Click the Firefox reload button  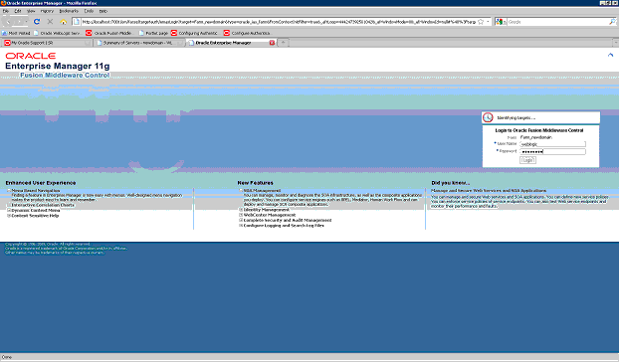point(37,22)
